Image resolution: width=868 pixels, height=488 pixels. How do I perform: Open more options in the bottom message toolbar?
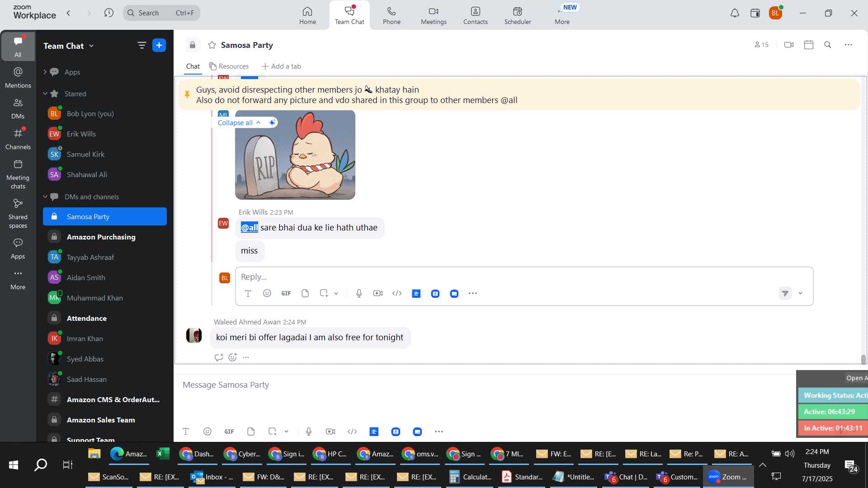point(439,432)
